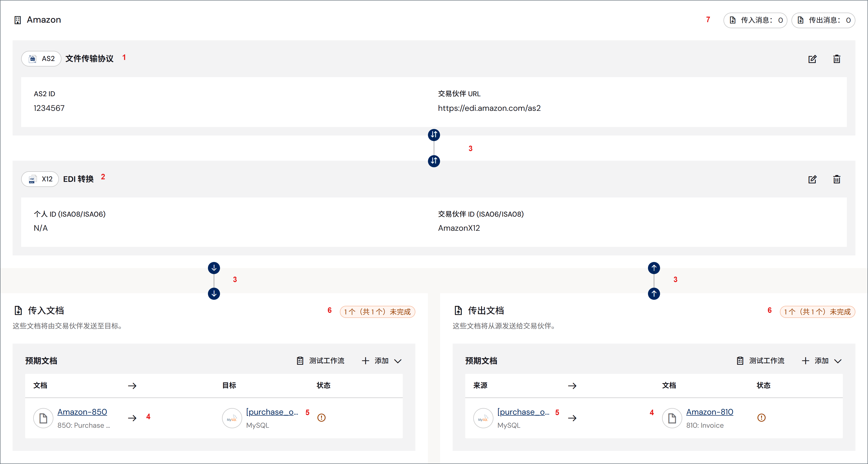Click the X12 format badge
Screen dimensions: 868x464
(x=40, y=179)
